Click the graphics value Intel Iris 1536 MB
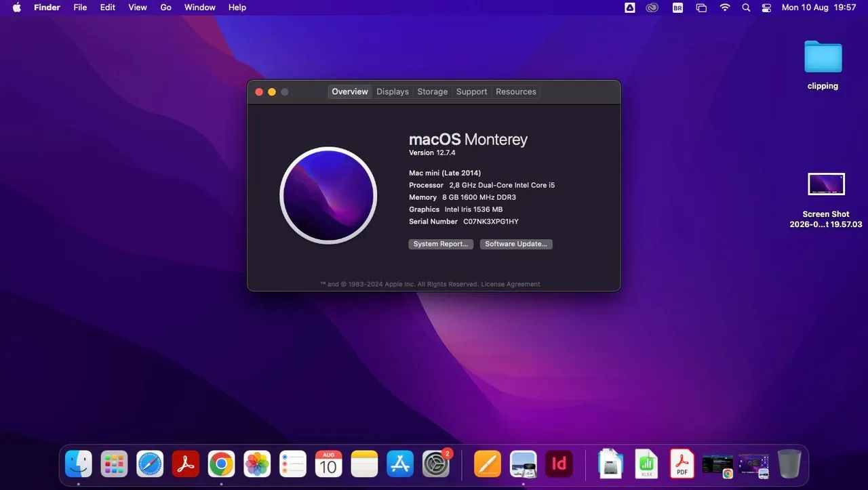 coord(473,209)
